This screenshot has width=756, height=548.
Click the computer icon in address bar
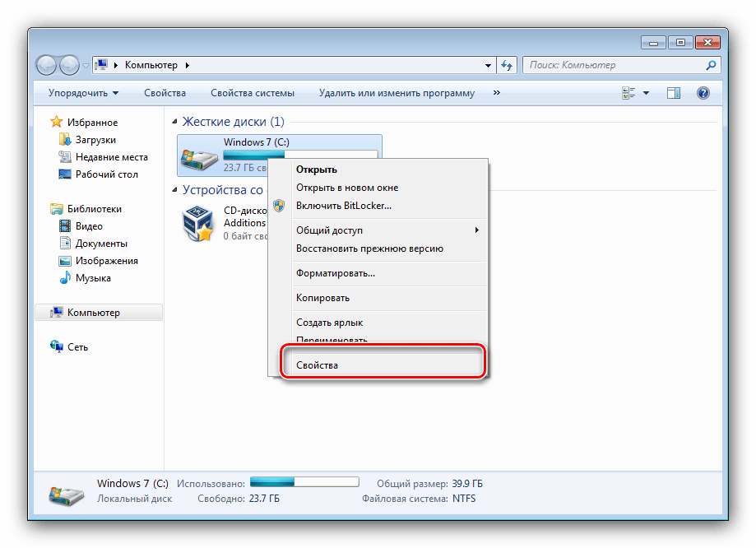101,65
